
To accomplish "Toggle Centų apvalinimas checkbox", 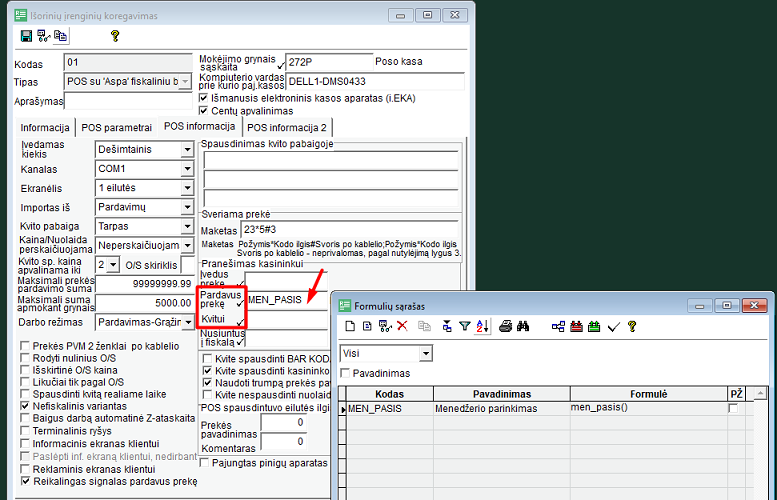I will click(204, 110).
